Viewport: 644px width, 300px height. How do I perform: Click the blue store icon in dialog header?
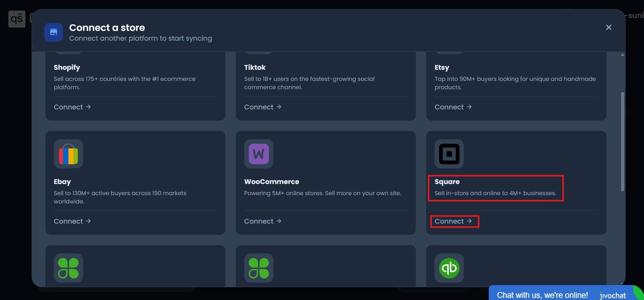[x=53, y=32]
